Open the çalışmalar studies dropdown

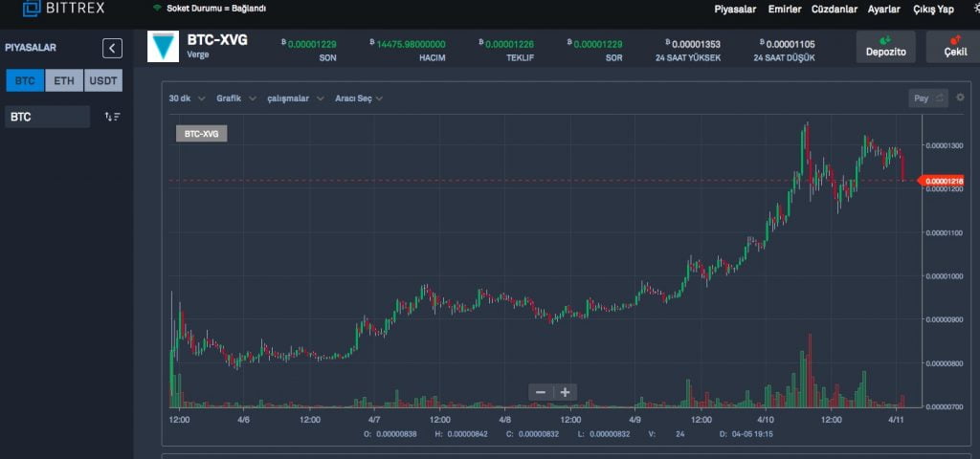pos(295,98)
